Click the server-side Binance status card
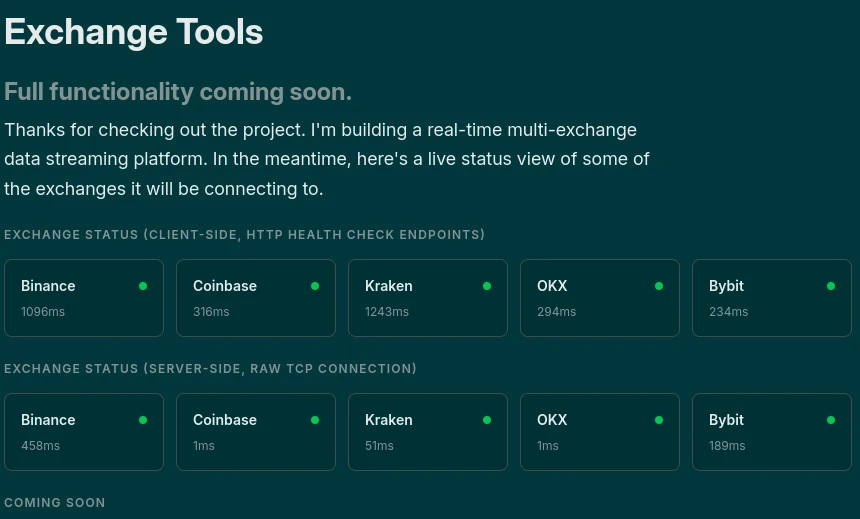Screen dimensions: 860x519 tap(84, 432)
